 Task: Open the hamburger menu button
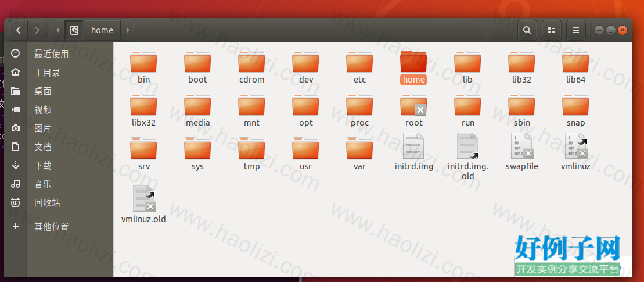[x=576, y=30]
